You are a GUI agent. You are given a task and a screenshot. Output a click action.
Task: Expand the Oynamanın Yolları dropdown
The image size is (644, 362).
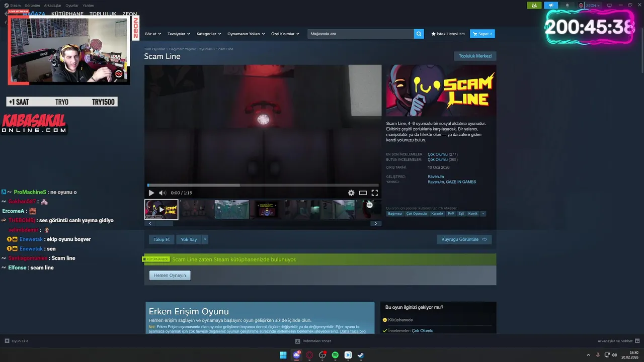point(246,34)
